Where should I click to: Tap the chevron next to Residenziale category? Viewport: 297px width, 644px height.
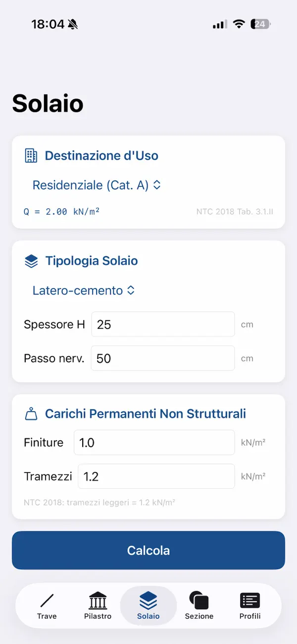156,185
